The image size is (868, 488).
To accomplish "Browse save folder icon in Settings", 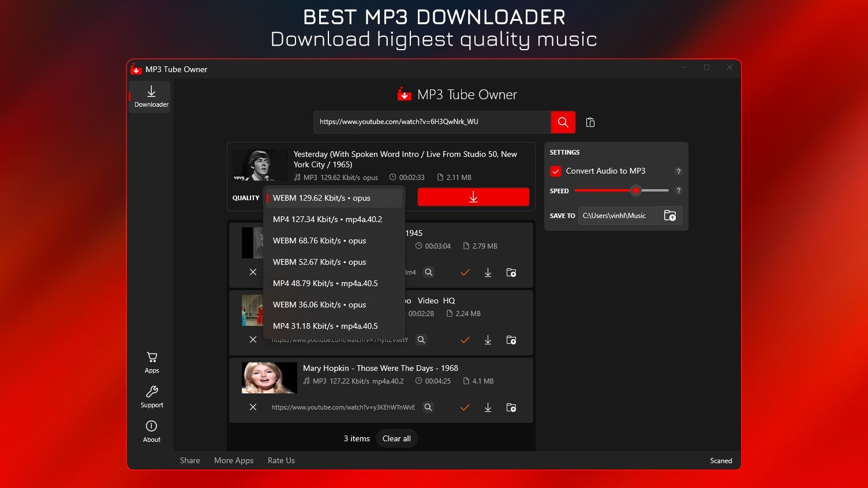I will click(670, 216).
